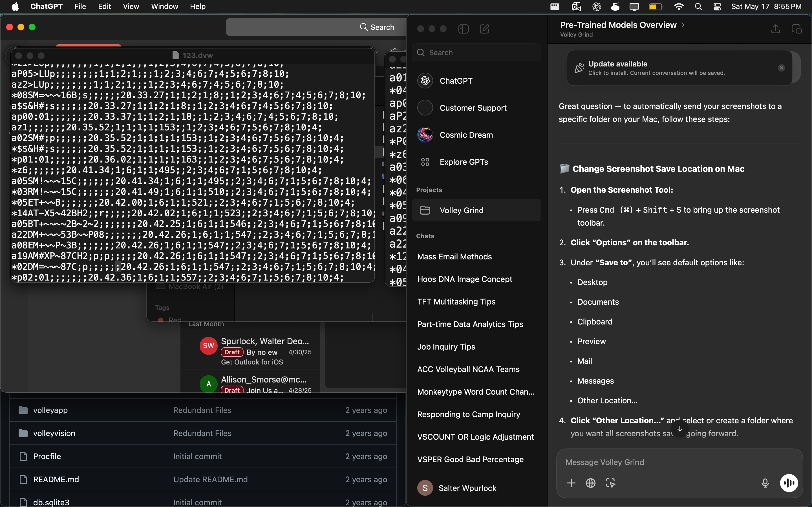This screenshot has width=812, height=507.
Task: Toggle the web search globe icon
Action: tap(591, 483)
